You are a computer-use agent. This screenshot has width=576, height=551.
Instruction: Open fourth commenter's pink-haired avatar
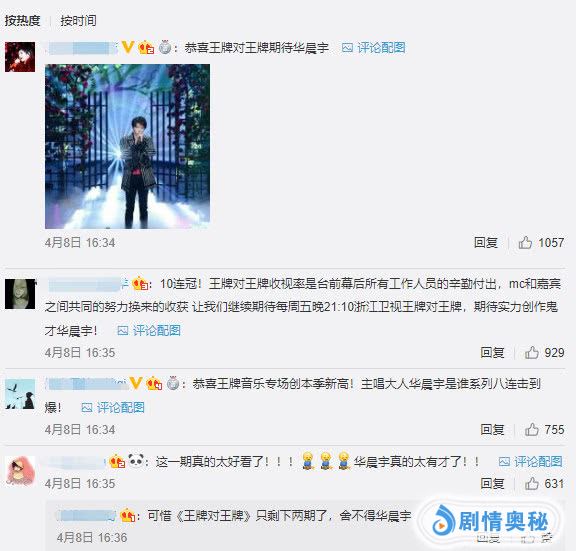coord(21,471)
